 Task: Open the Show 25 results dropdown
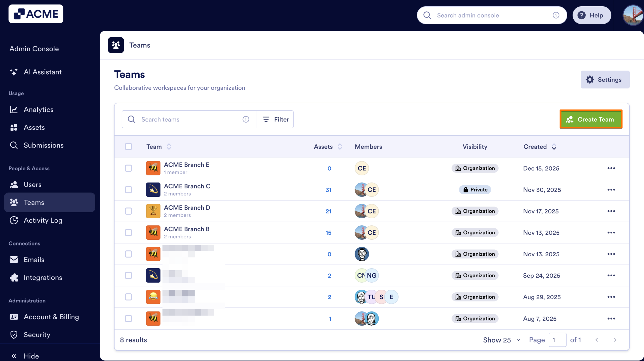[x=502, y=340]
